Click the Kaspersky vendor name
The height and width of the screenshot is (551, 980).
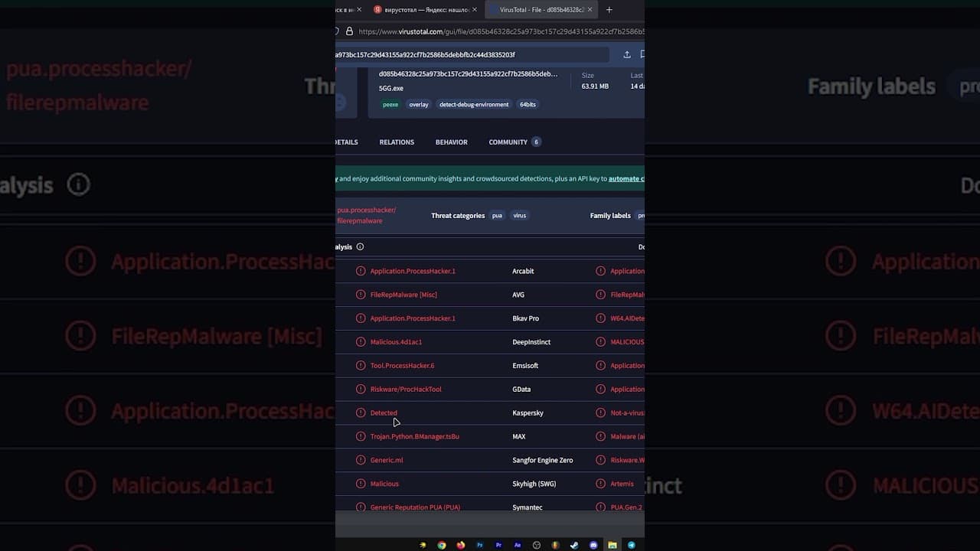tap(528, 413)
